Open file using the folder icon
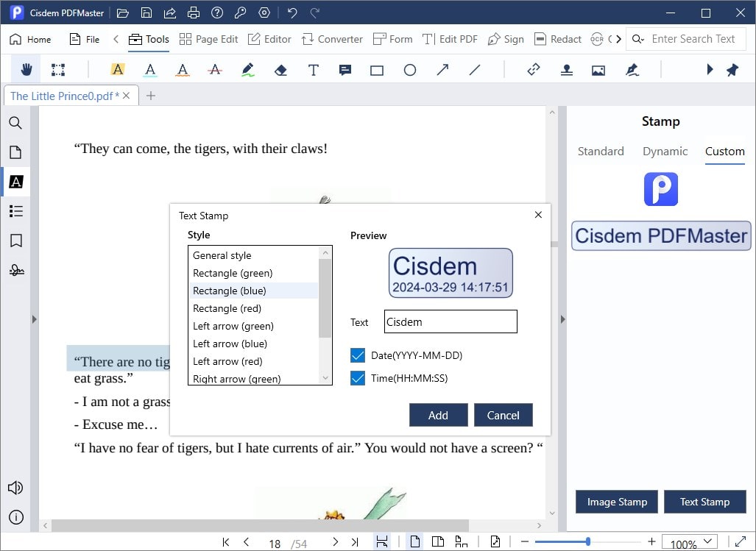Screen dimensions: 756x551 coord(123,13)
